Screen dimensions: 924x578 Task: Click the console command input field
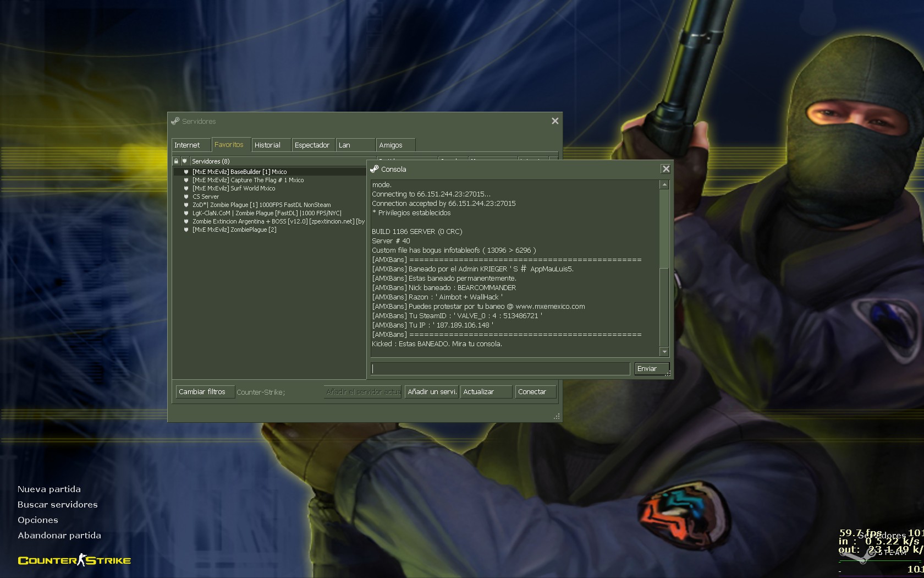pos(501,369)
